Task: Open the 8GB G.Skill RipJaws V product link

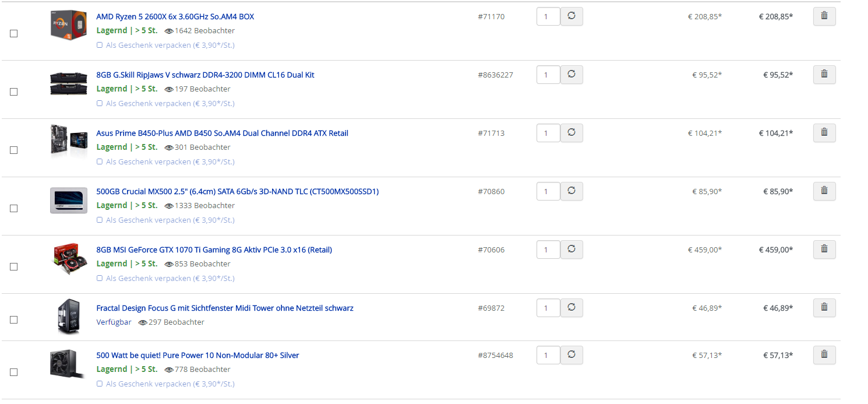Action: pyautogui.click(x=205, y=75)
